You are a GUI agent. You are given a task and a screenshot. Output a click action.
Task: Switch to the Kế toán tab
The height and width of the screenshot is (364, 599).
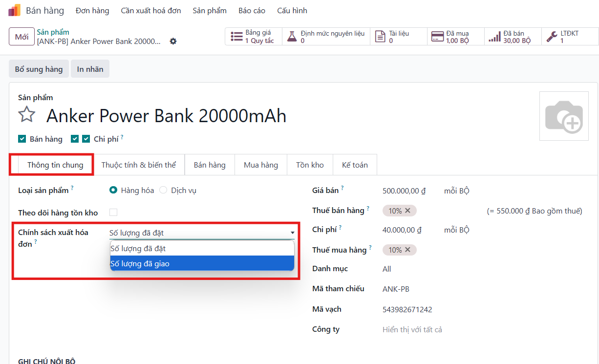pyautogui.click(x=355, y=165)
